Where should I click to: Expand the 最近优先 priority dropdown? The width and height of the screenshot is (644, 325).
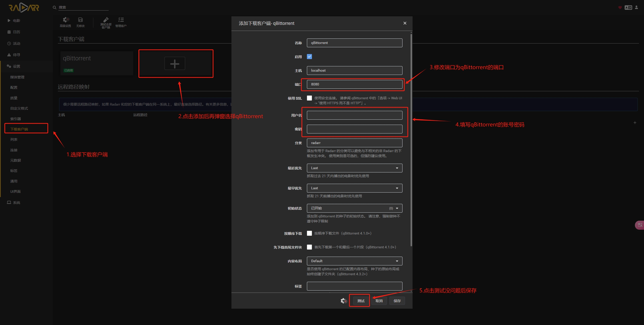click(354, 168)
